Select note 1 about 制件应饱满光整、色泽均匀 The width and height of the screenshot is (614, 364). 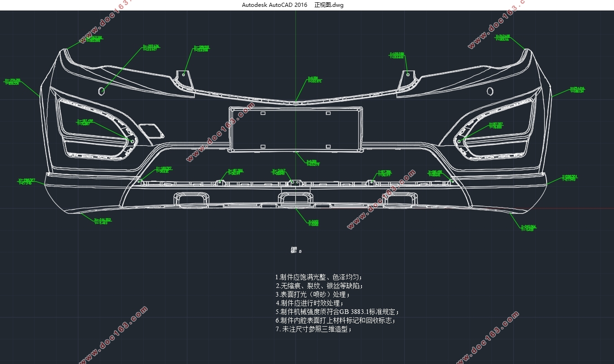pyautogui.click(x=319, y=277)
